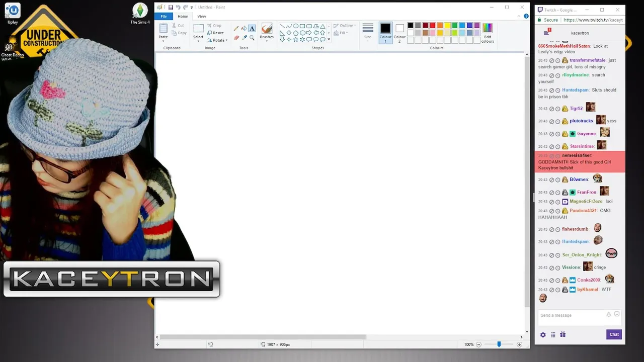The height and width of the screenshot is (362, 644).
Task: Click username Huntedspam saying prison tbh
Action: pyautogui.click(x=575, y=90)
